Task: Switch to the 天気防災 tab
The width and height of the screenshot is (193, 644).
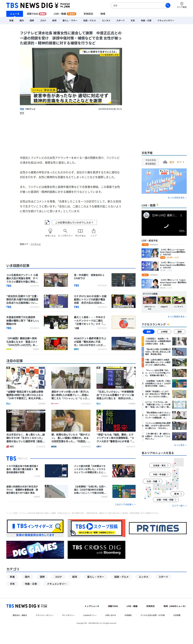Action: pyautogui.click(x=88, y=14)
